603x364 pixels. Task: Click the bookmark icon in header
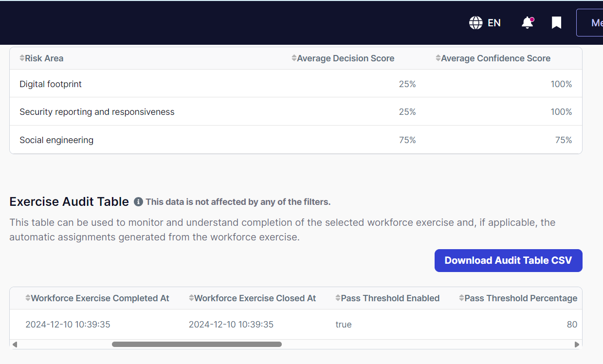point(556,23)
